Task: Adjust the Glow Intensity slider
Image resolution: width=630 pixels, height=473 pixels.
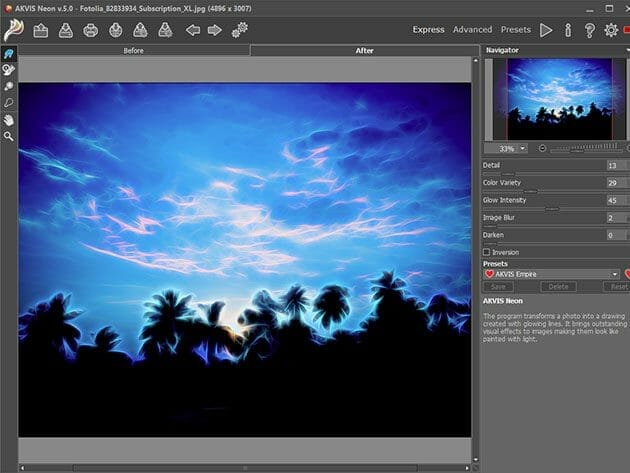Action: (x=550, y=208)
